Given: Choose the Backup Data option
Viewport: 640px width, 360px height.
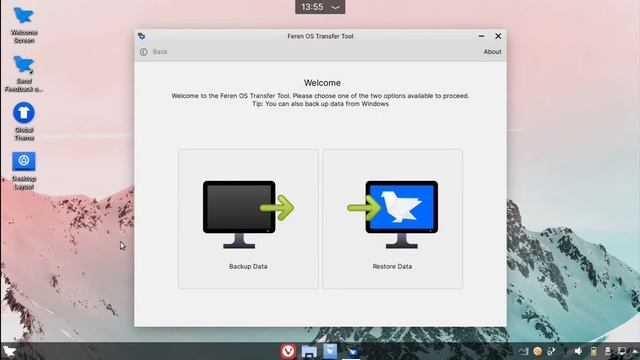Looking at the screenshot, I should [x=248, y=219].
